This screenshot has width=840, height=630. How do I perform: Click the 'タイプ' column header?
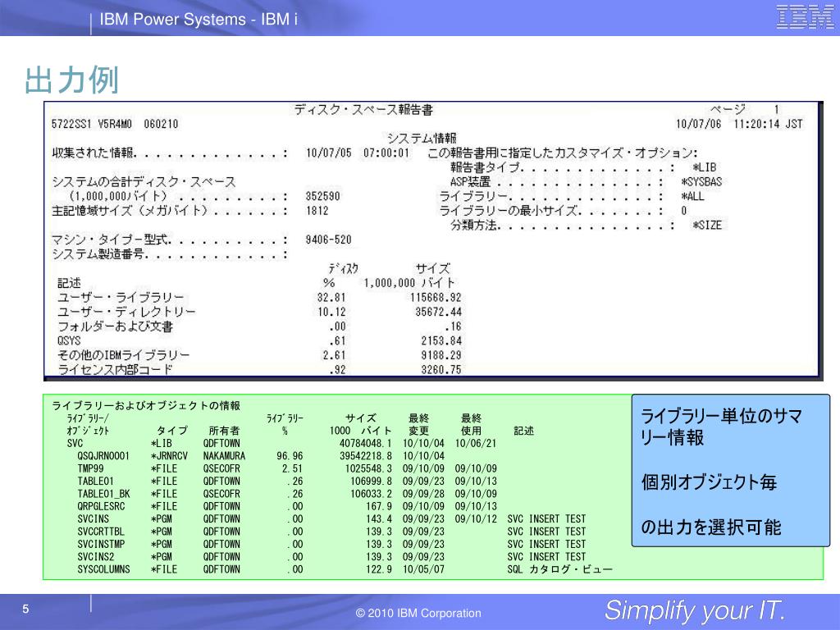click(x=172, y=431)
